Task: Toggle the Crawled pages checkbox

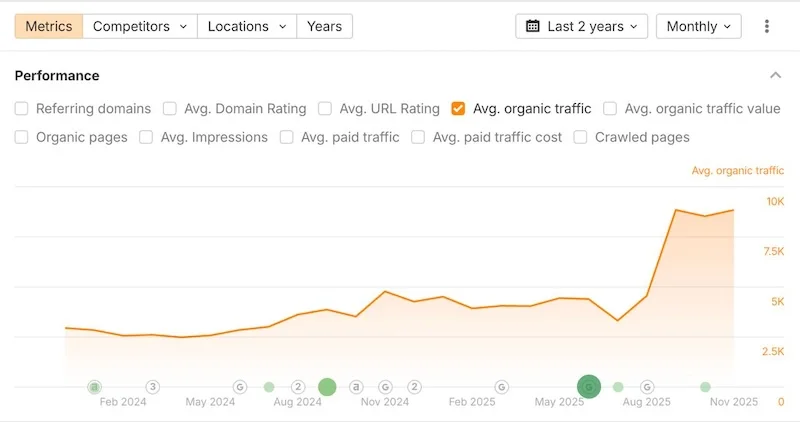Action: [x=581, y=137]
